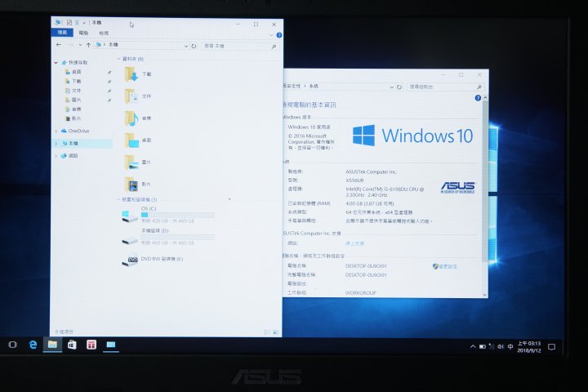
Task: Open Microsoft Edge from the taskbar
Action: [33, 345]
